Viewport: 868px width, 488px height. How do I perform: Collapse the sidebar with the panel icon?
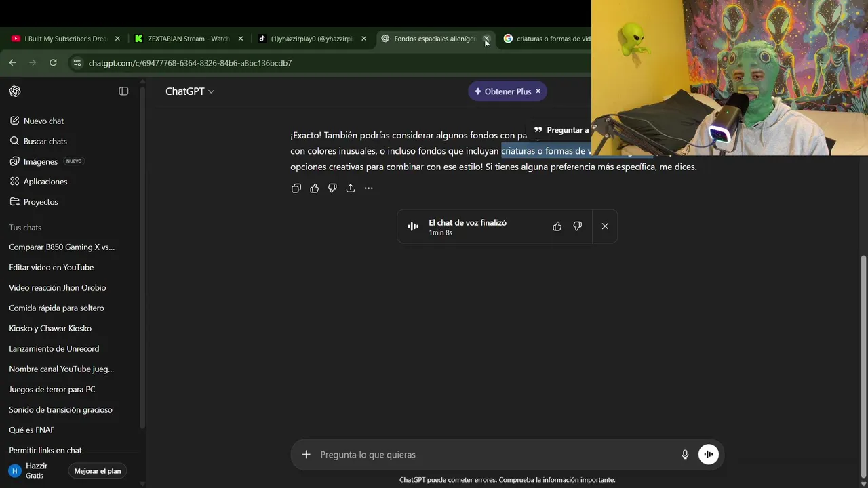point(123,91)
